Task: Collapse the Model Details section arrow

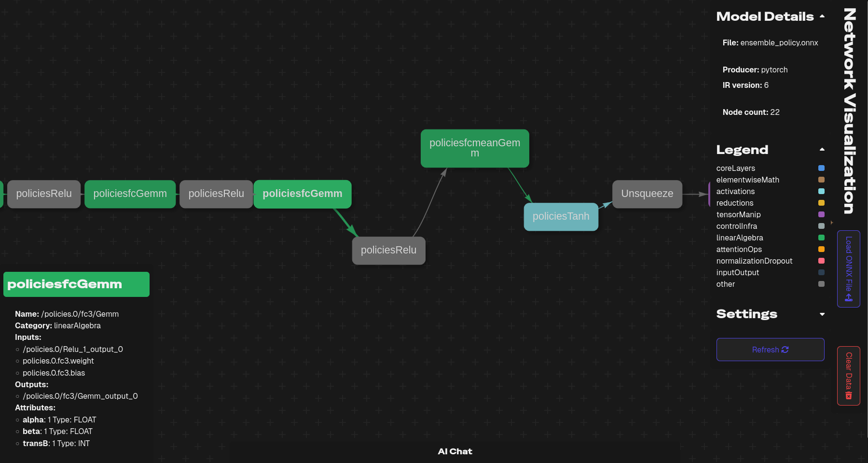Action: point(822,16)
